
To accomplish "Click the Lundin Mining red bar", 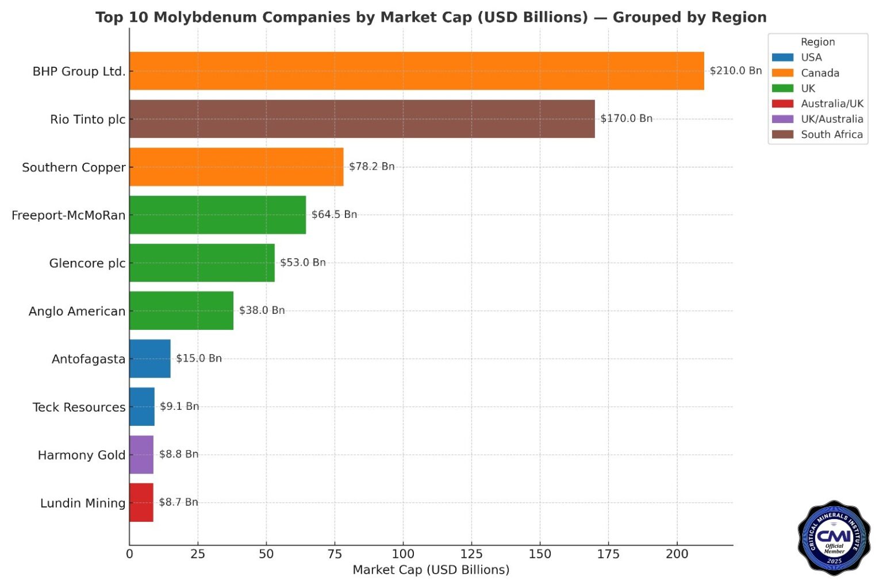I will 141,502.
